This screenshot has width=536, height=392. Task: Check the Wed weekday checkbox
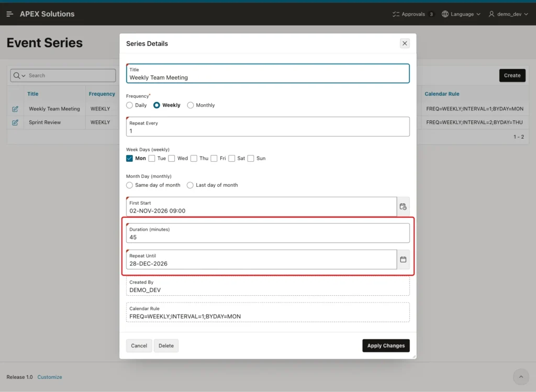point(172,158)
